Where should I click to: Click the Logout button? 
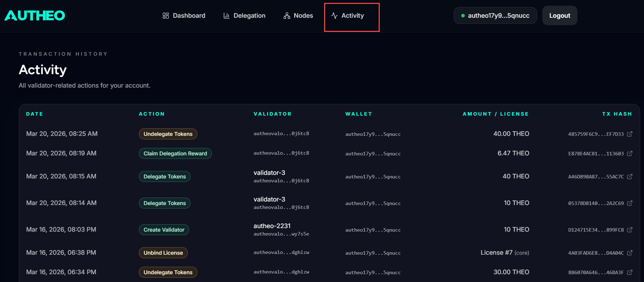(560, 16)
